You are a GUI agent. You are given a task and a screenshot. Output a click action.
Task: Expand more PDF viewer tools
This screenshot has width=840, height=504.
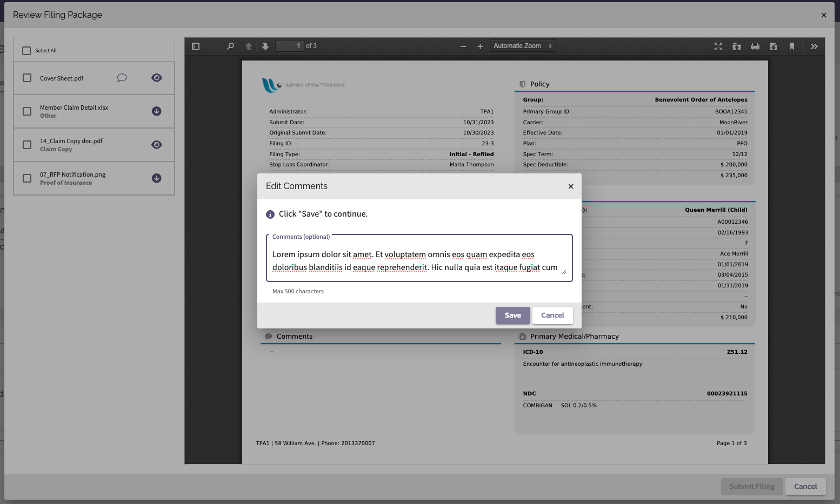click(814, 46)
